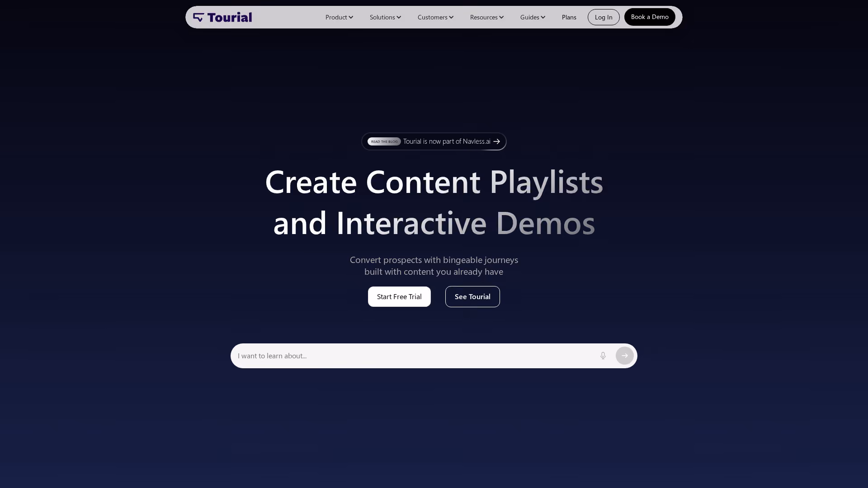Open the Read The Blog badge
Viewport: 868px width, 488px height.
[x=384, y=141]
